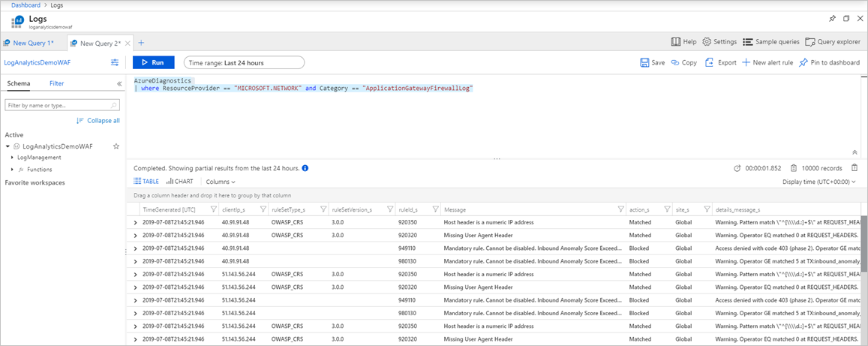The height and width of the screenshot is (346, 868).
Task: Open workspace scope settings icon
Action: point(115,63)
